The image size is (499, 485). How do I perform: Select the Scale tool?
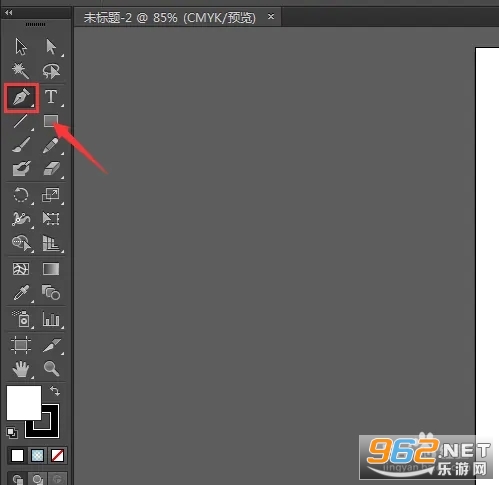(x=51, y=195)
